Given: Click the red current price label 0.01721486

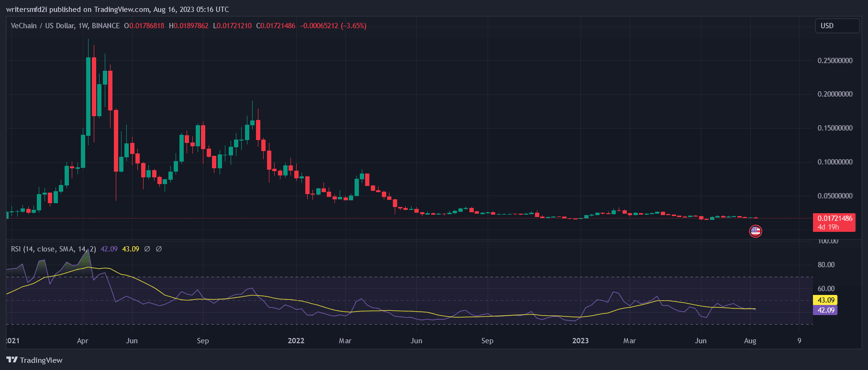Looking at the screenshot, I should (x=835, y=218).
